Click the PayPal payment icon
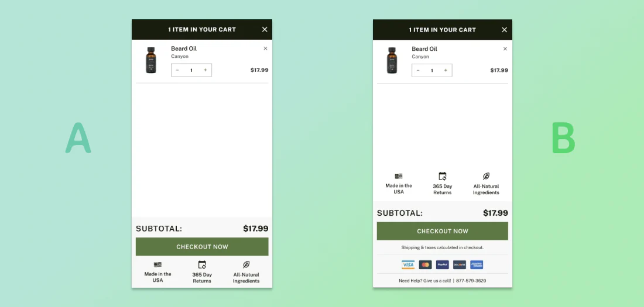Screen dimensions: 644x307 (443, 265)
